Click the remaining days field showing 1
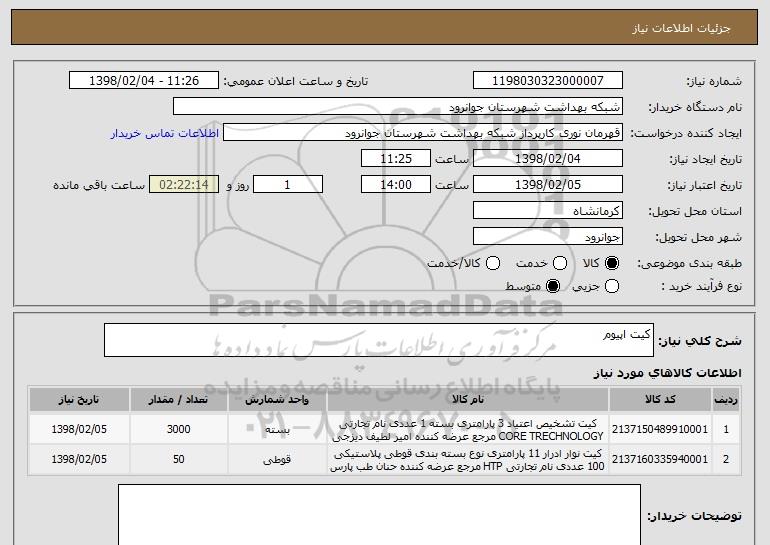The height and width of the screenshot is (545, 770). pyautogui.click(x=288, y=185)
